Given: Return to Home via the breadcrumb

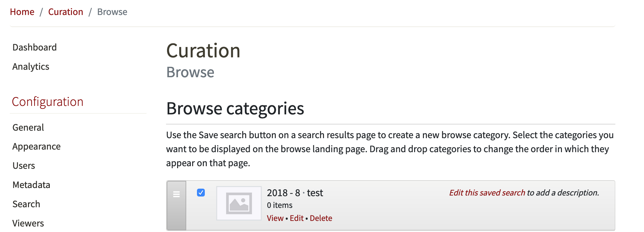Looking at the screenshot, I should 22,12.
